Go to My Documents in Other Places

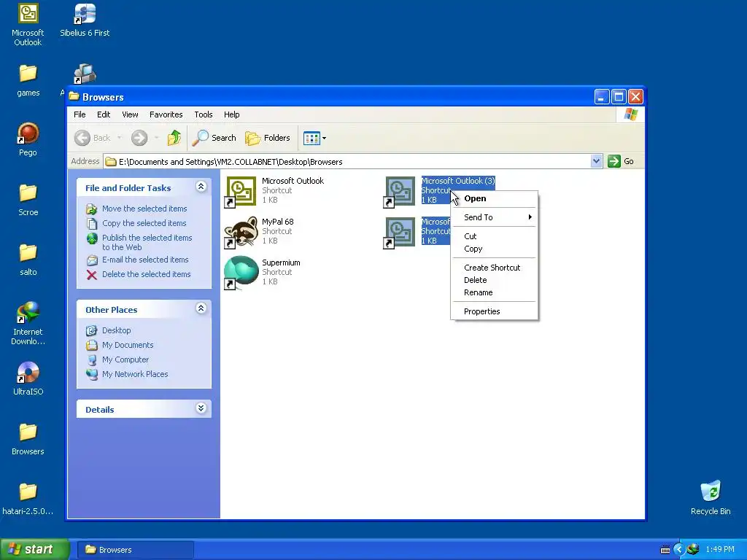coord(120,345)
